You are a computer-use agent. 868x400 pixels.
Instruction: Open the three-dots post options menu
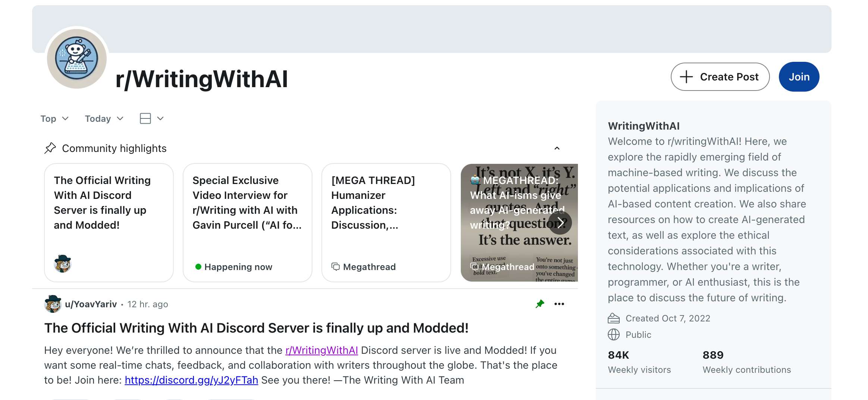coord(559,304)
